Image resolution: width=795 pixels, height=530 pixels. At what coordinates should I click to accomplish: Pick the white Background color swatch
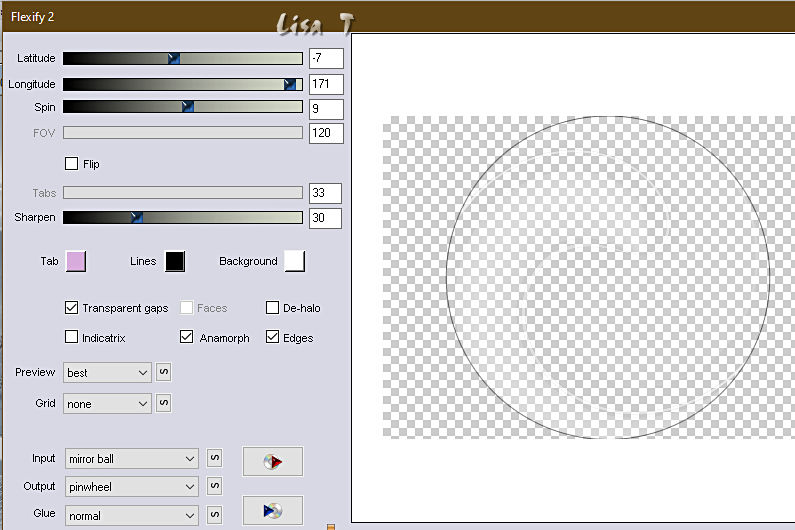[x=295, y=261]
